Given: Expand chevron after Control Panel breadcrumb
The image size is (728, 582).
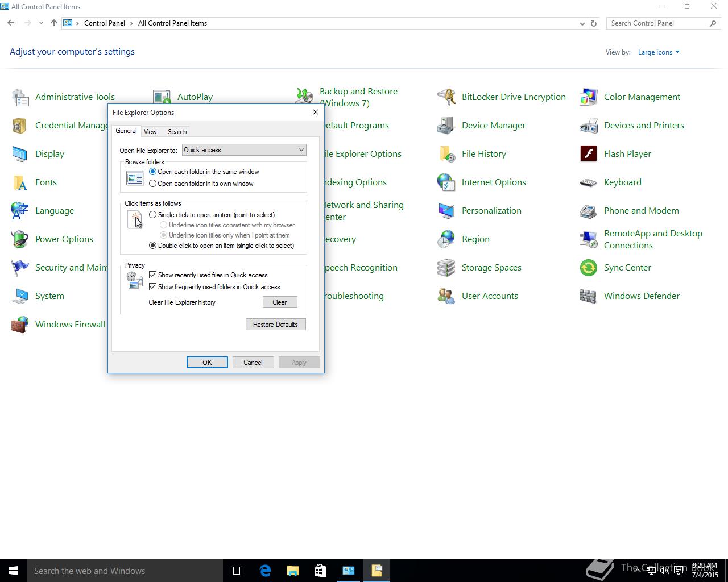Looking at the screenshot, I should pos(131,23).
